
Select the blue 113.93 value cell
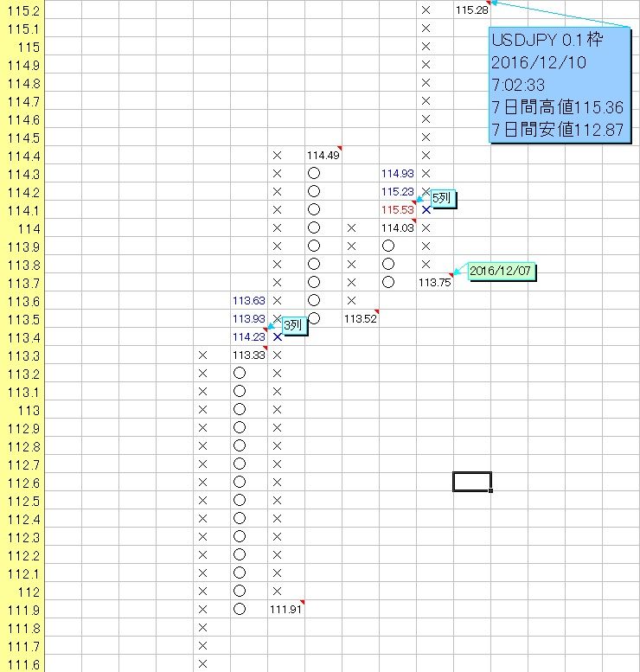pos(248,319)
